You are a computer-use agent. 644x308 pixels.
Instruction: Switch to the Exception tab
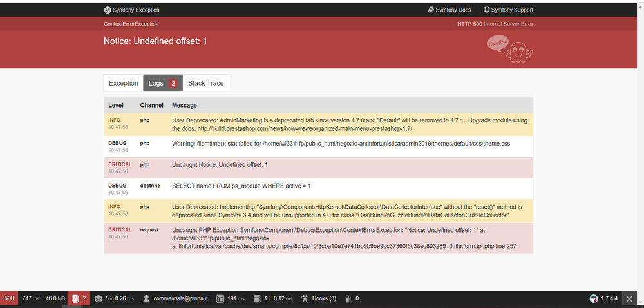click(x=123, y=83)
